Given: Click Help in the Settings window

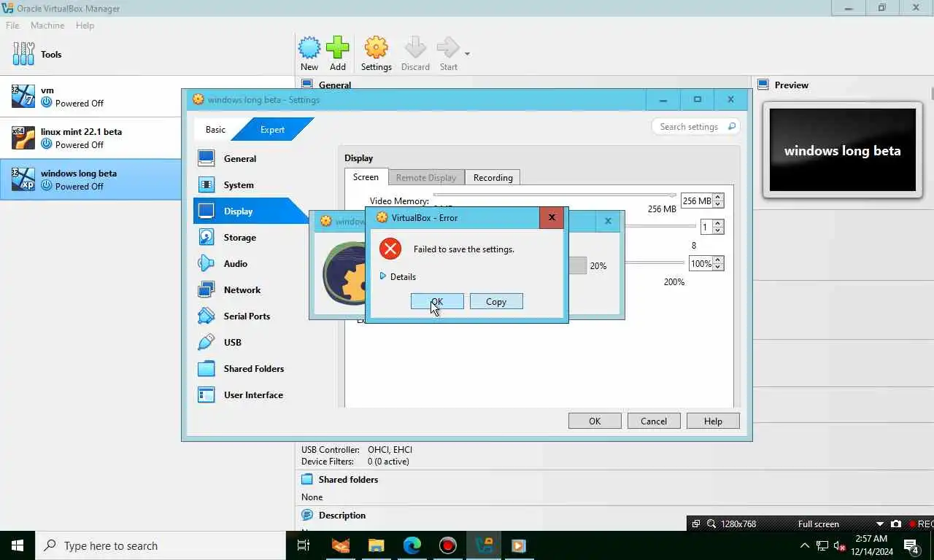Looking at the screenshot, I should [713, 421].
